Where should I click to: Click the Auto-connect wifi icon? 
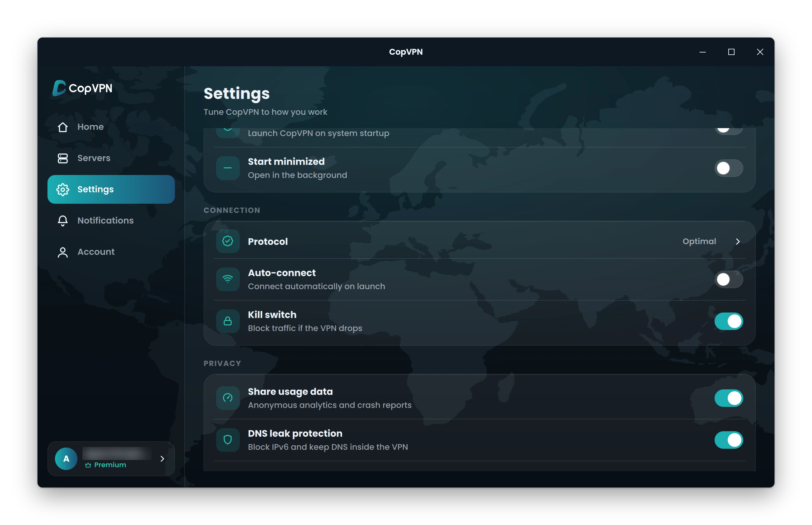pyautogui.click(x=228, y=280)
